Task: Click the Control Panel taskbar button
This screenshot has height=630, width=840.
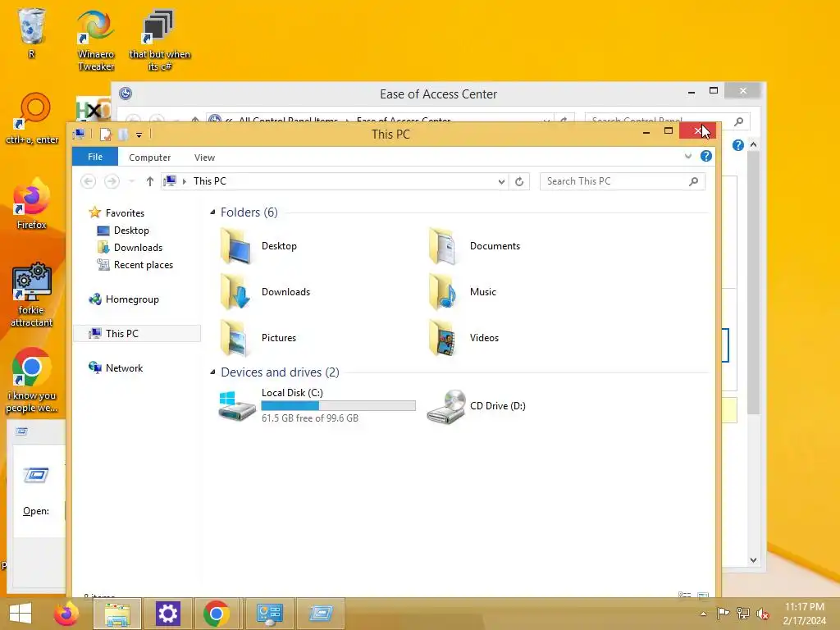Action: coord(269,614)
